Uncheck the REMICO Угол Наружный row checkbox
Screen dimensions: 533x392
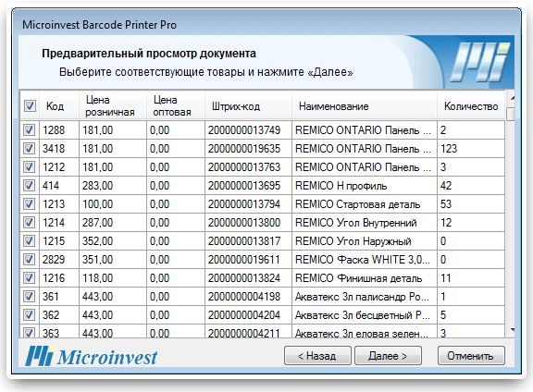coord(30,240)
